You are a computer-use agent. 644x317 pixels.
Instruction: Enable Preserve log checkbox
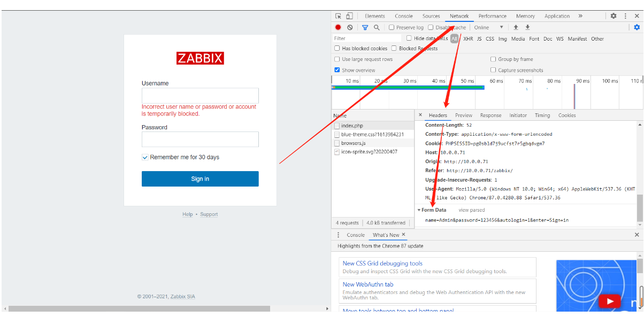coord(392,27)
